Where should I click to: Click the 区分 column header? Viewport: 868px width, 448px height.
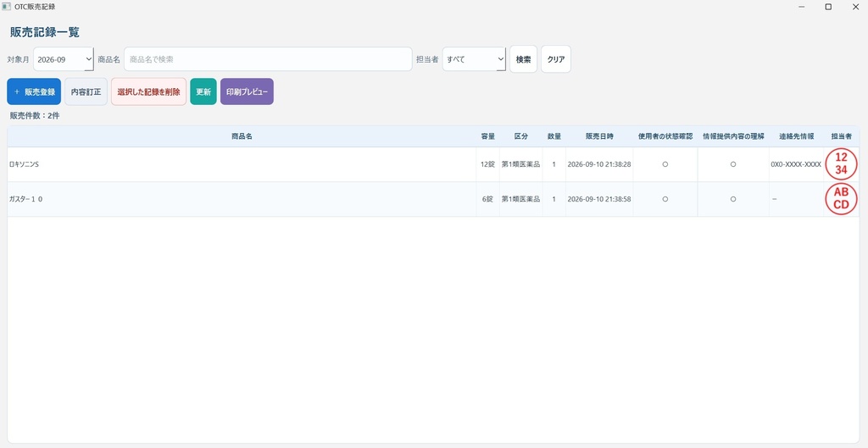(521, 136)
